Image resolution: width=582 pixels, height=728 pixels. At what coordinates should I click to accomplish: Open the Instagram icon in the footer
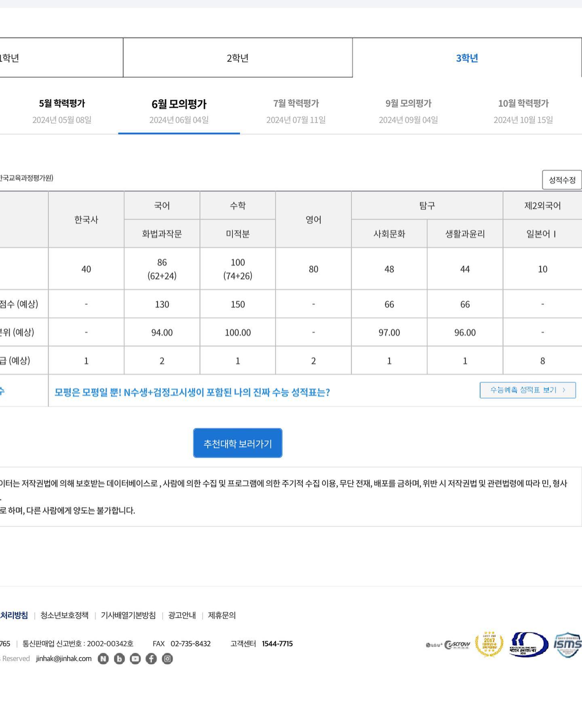[167, 659]
